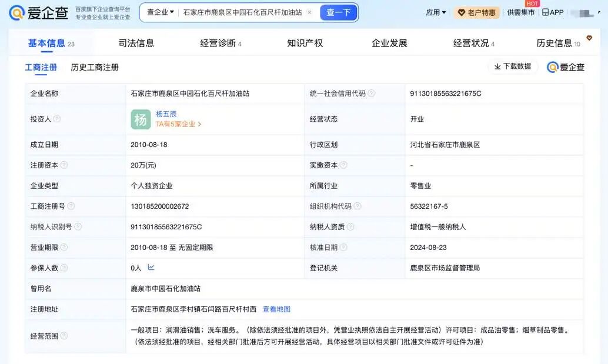This screenshot has width=608, height=364.
Task: Click the help icon beside 纳税人资质
Action: (350, 226)
